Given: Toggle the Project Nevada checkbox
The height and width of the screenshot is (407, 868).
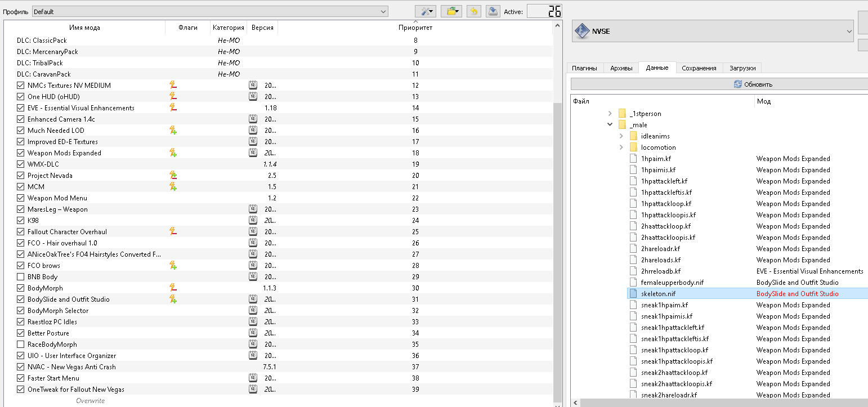Looking at the screenshot, I should click(21, 176).
